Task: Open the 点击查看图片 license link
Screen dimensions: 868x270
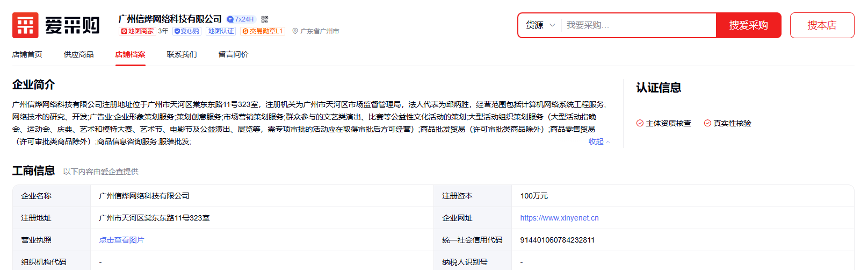Action: 121,240
